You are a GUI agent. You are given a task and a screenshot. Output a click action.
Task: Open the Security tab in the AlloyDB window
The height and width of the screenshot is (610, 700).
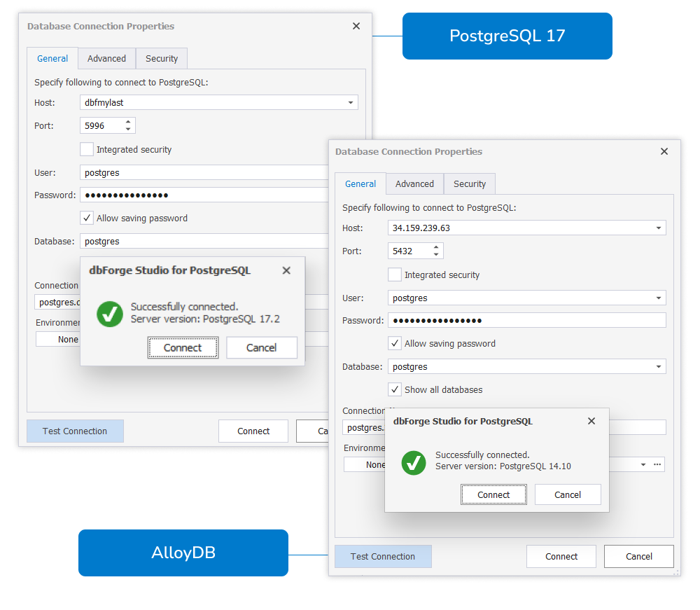(x=470, y=184)
